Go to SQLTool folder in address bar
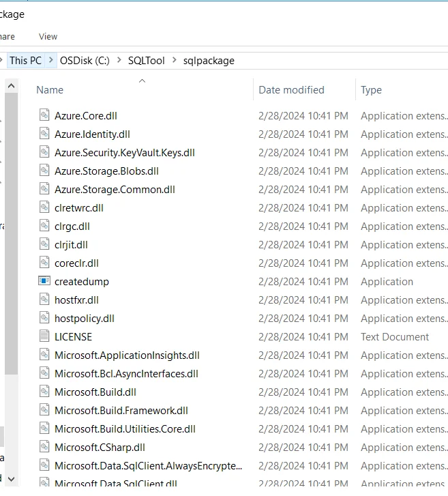This screenshot has height=496, width=448. (146, 61)
